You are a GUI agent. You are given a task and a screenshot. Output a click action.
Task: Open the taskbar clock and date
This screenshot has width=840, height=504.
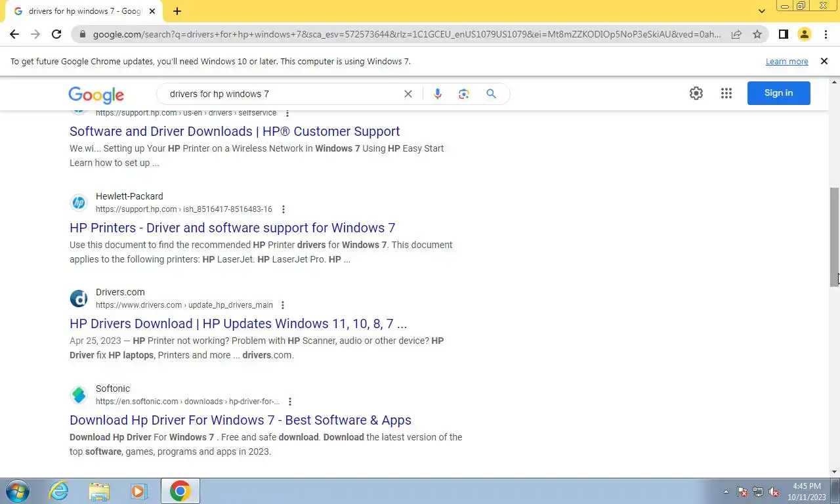pos(807,492)
